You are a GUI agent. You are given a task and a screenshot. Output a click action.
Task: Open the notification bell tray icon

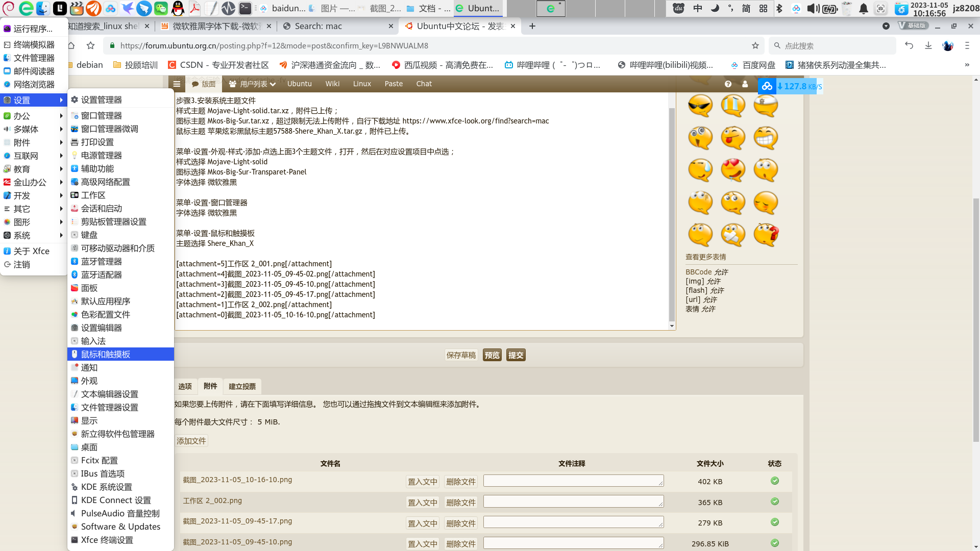point(864,8)
